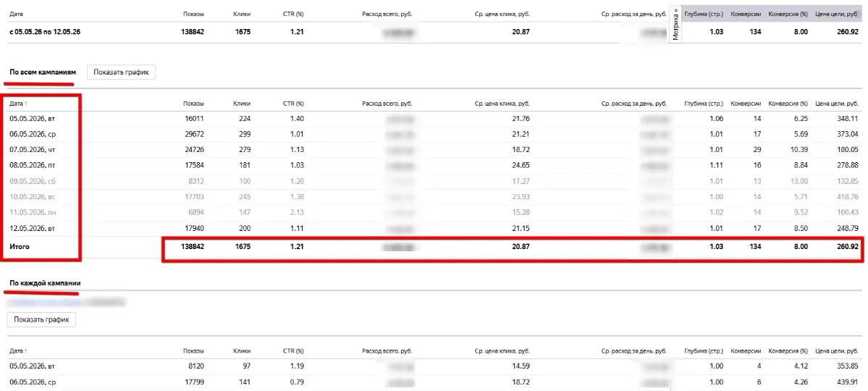Select impressions value 8120 in the per-campaign table
This screenshot has height=391, width=868.
pyautogui.click(x=195, y=366)
